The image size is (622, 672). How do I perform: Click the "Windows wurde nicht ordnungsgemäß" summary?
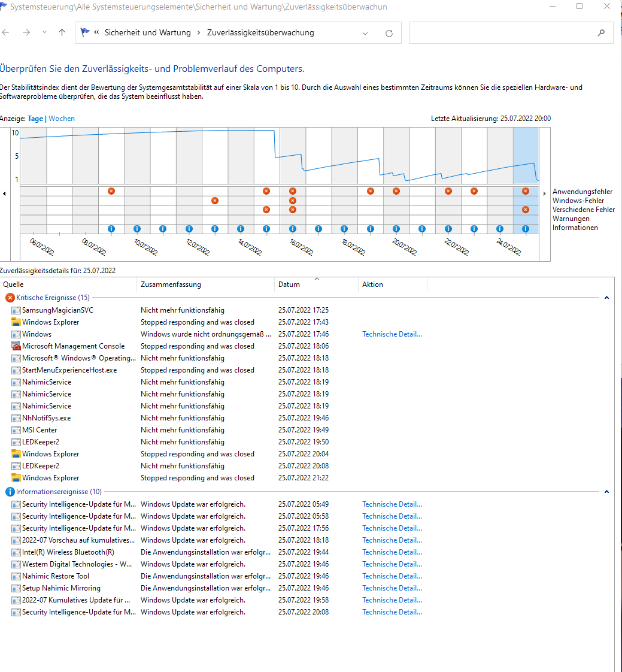pyautogui.click(x=205, y=334)
